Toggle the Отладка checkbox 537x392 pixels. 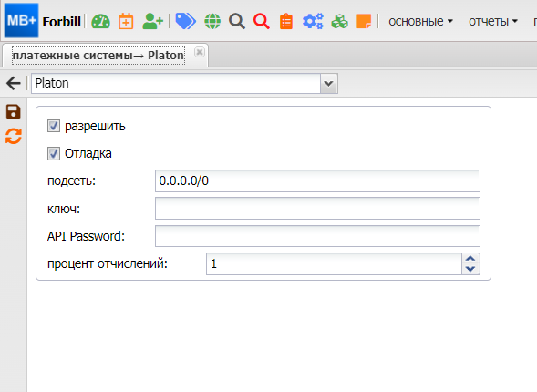[x=54, y=153]
